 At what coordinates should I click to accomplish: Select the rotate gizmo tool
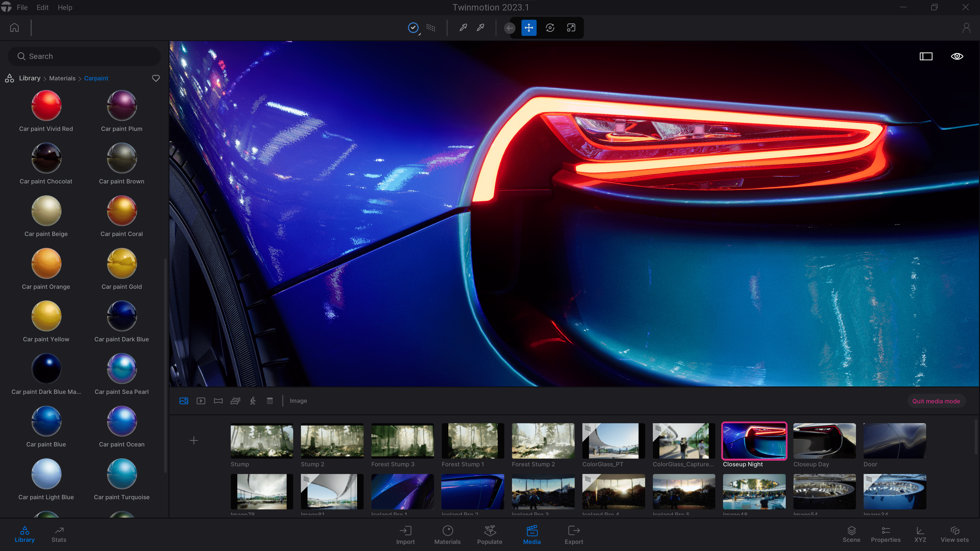[x=550, y=28]
